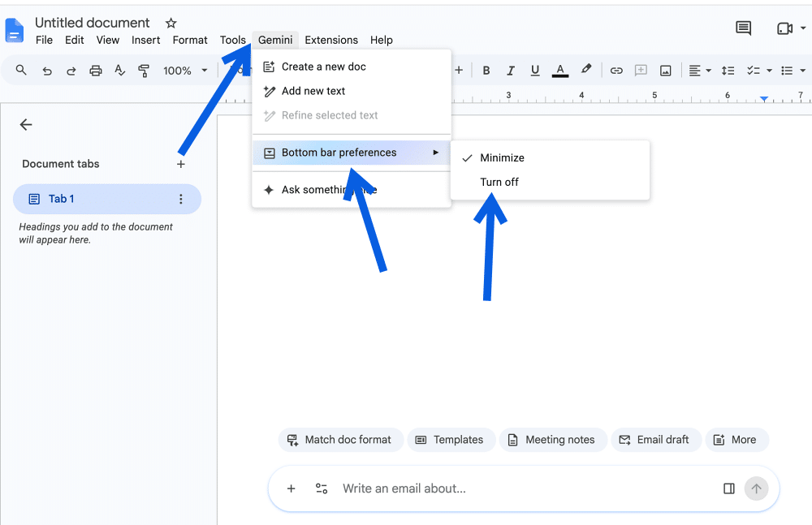Image resolution: width=812 pixels, height=525 pixels.
Task: Click the checklist icon
Action: [x=753, y=71]
